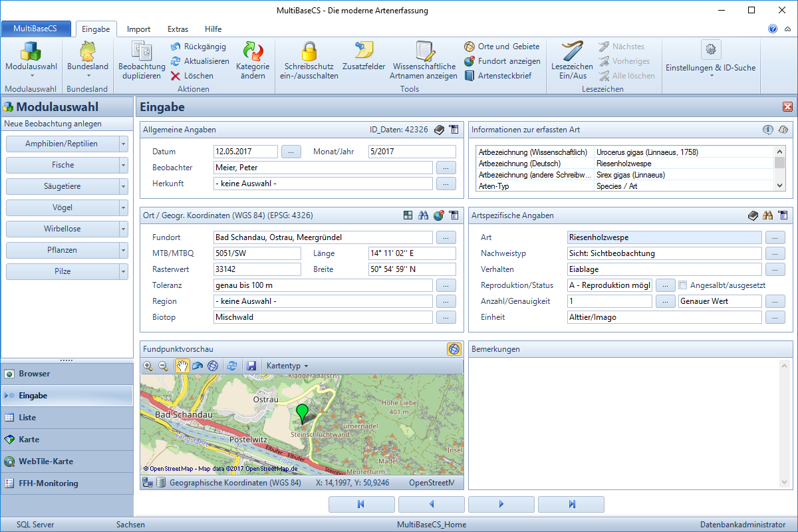The height and width of the screenshot is (532, 798).
Task: Open the Karte navigation item
Action: coord(66,440)
